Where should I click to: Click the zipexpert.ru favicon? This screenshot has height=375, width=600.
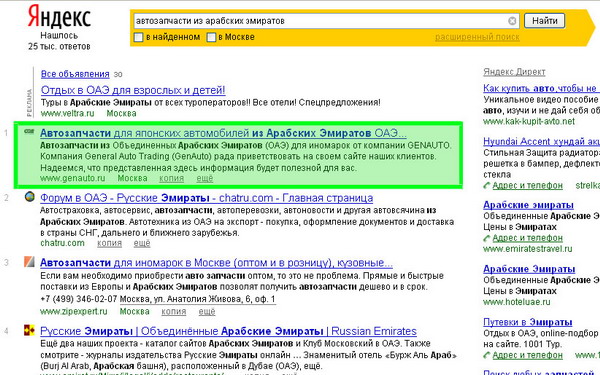(x=29, y=262)
